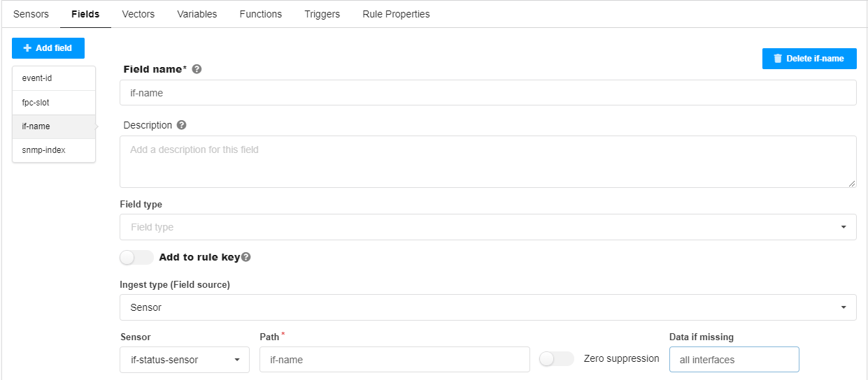This screenshot has width=868, height=380.
Task: Open the Vectors tab
Action: pos(138,14)
